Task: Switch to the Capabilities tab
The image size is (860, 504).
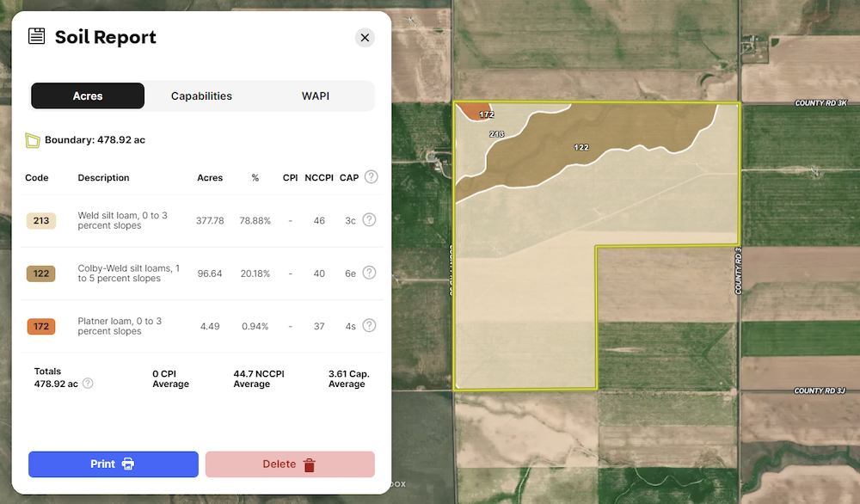Action: (201, 96)
